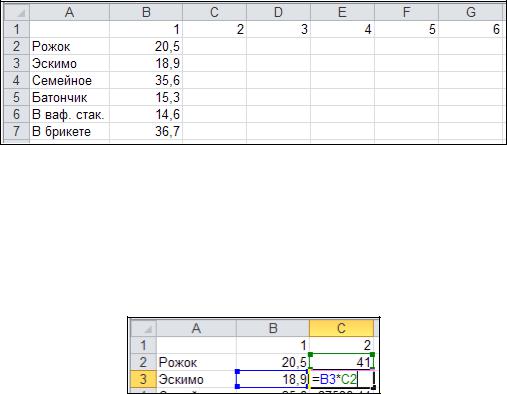Select empty cell D4 in upper table
The image size is (507, 394).
pos(278,80)
